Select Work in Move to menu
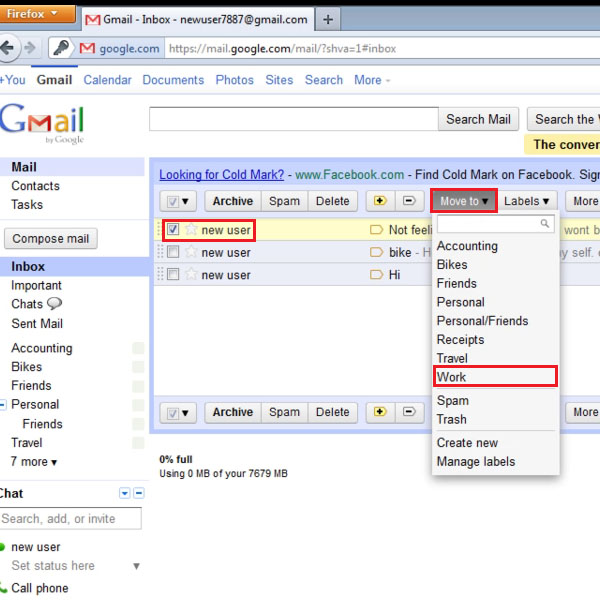 click(x=495, y=377)
